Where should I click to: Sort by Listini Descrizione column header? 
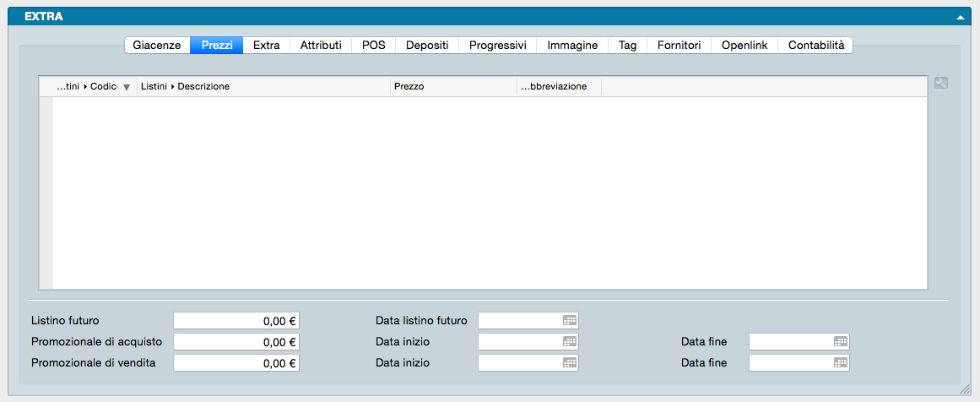(x=262, y=86)
